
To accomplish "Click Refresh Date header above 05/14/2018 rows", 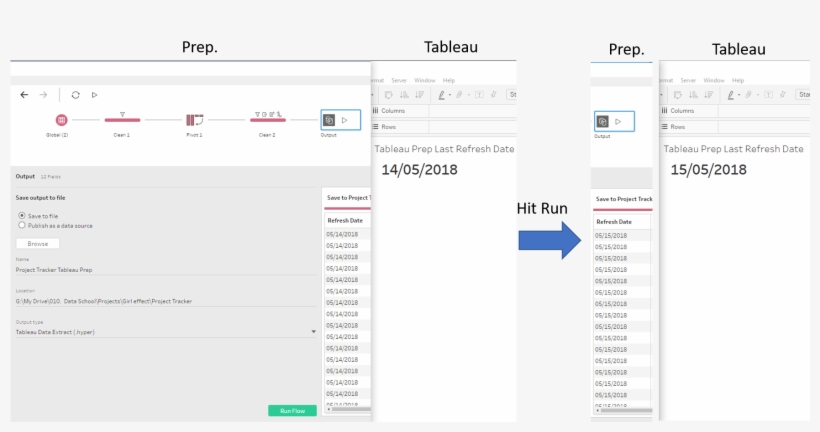I will (345, 221).
